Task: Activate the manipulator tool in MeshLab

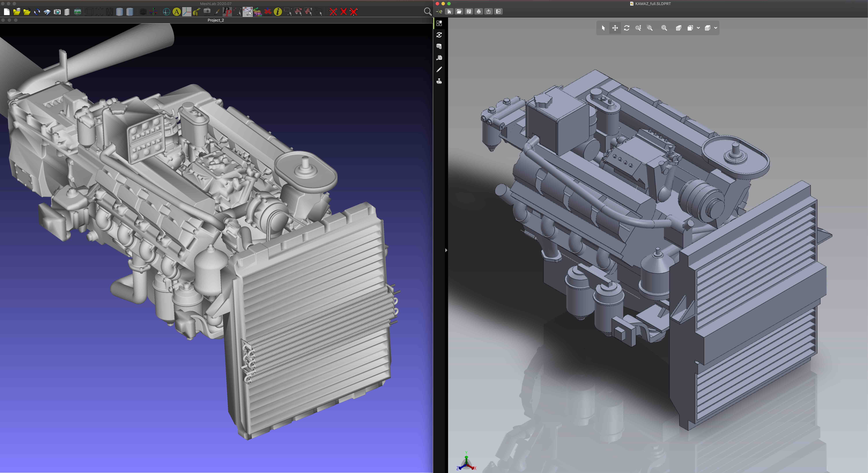Action: coord(247,12)
